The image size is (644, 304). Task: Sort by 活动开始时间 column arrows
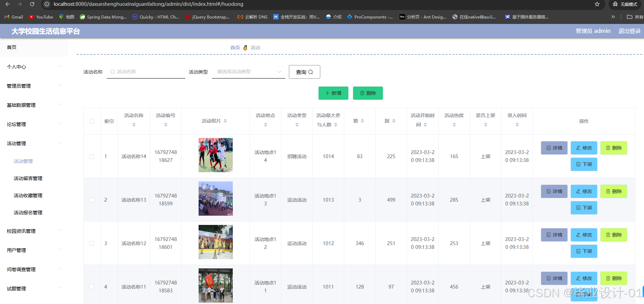click(425, 125)
